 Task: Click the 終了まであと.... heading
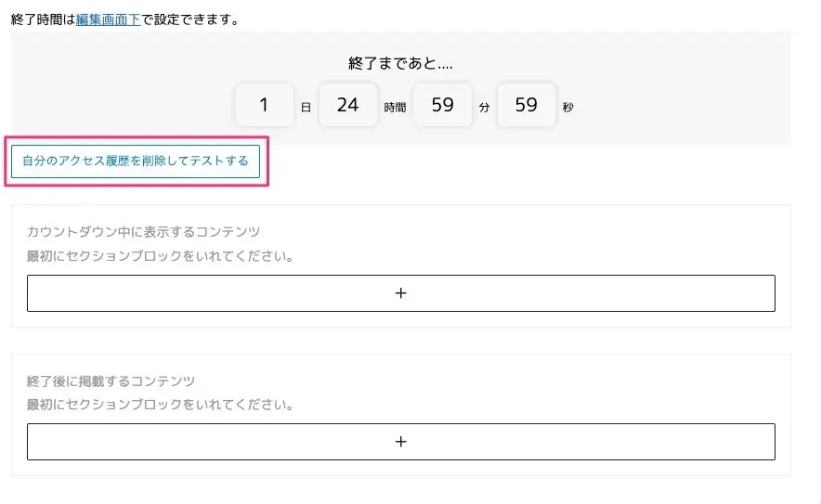click(x=400, y=64)
